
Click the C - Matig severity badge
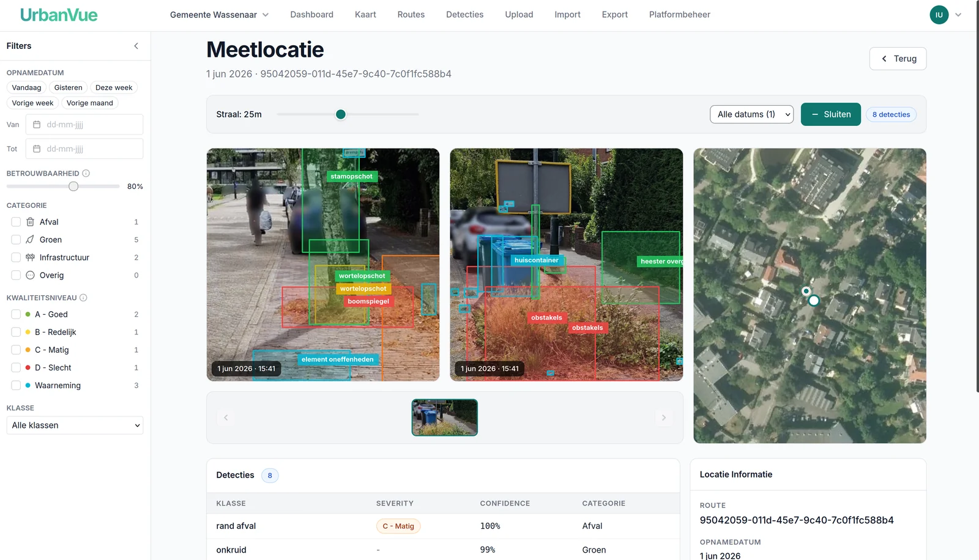pos(398,526)
